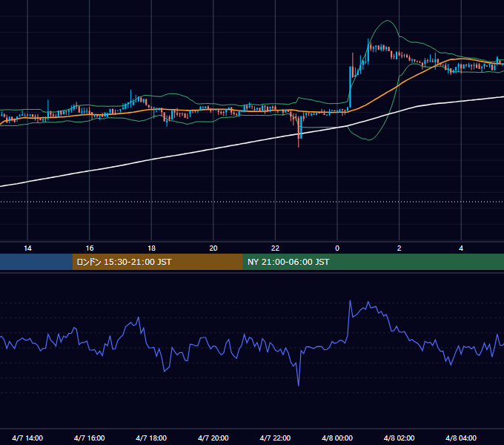
Task: Click the NY 21:00-06:00 JST session bar
Action: click(373, 262)
